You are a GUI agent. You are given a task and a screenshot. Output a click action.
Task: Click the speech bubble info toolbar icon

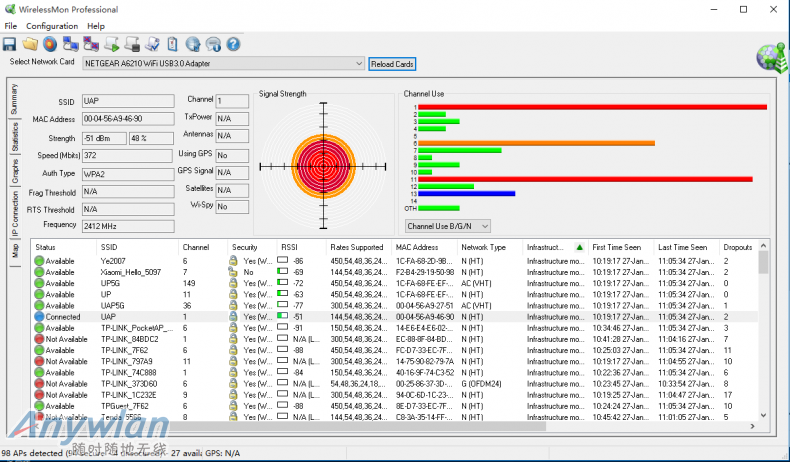pos(213,44)
